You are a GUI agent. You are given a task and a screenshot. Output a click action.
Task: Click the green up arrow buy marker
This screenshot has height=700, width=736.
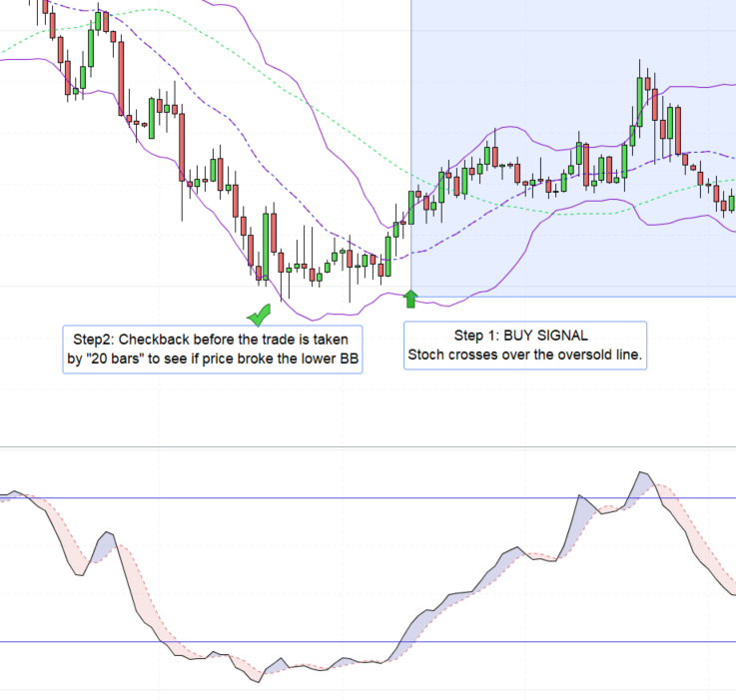click(410, 299)
